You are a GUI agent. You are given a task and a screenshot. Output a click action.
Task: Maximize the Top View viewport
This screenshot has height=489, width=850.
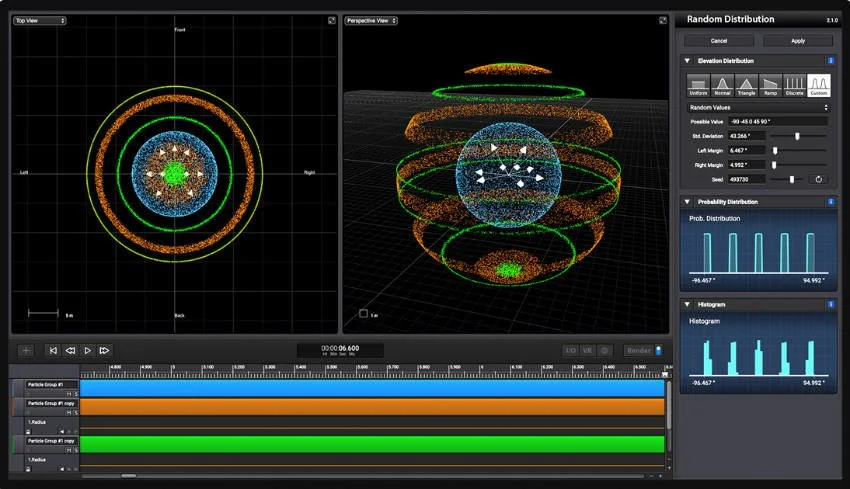click(x=332, y=21)
